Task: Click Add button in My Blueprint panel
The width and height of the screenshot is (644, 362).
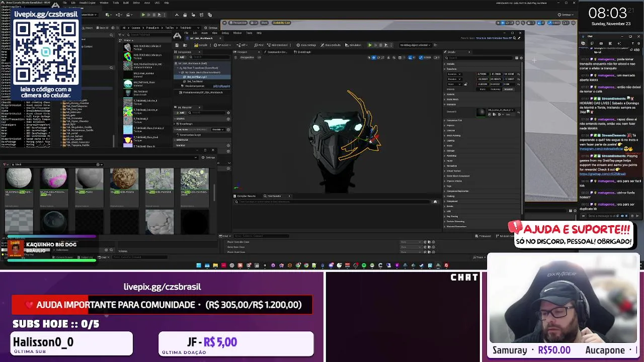Action: [x=180, y=113]
